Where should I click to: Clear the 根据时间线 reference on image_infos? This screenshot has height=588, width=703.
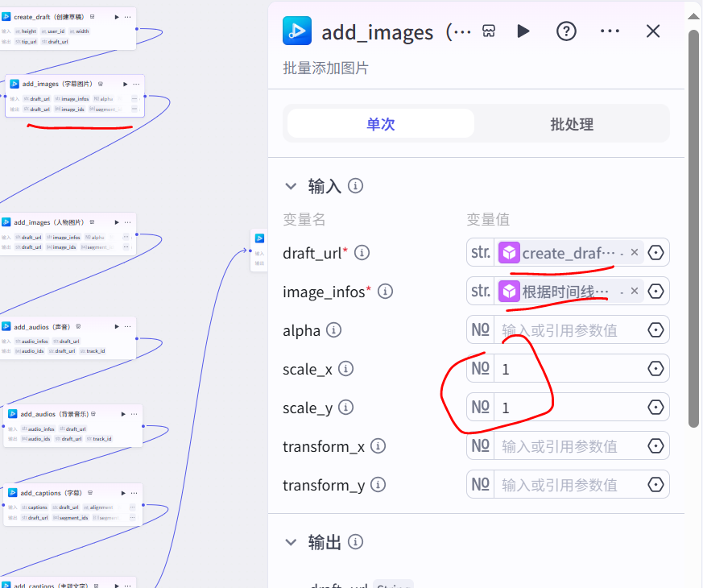(635, 291)
